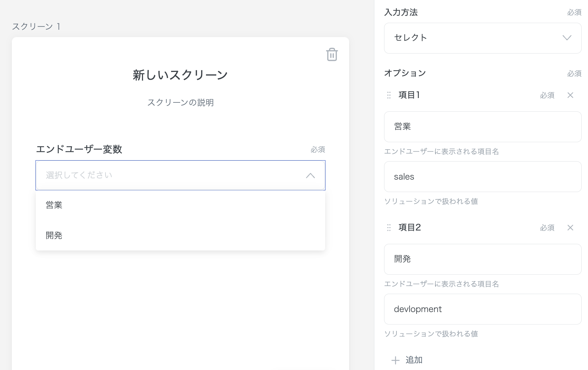Collapse the エンドユーザー変数 select with chevron

pos(310,176)
